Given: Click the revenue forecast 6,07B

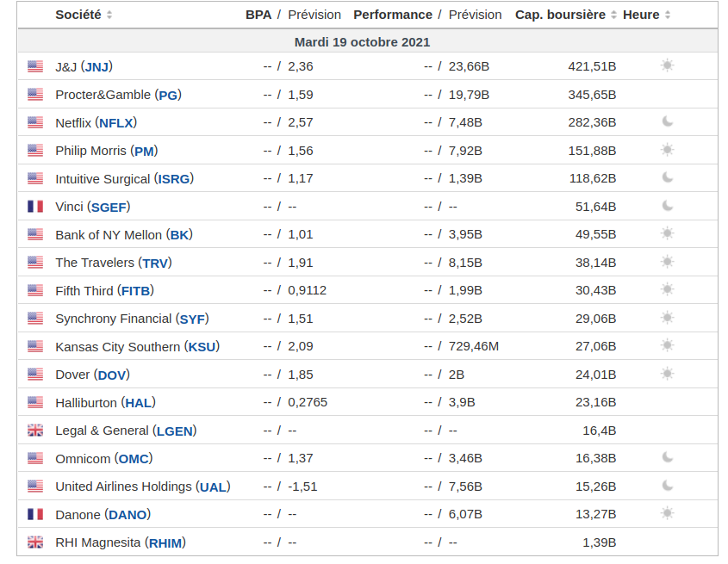Looking at the screenshot, I should point(465,514).
